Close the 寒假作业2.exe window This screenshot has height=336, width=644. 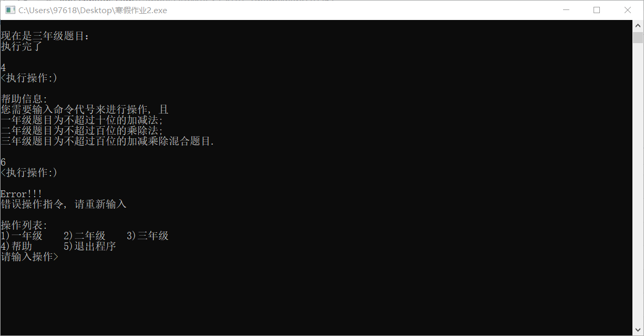point(628,10)
